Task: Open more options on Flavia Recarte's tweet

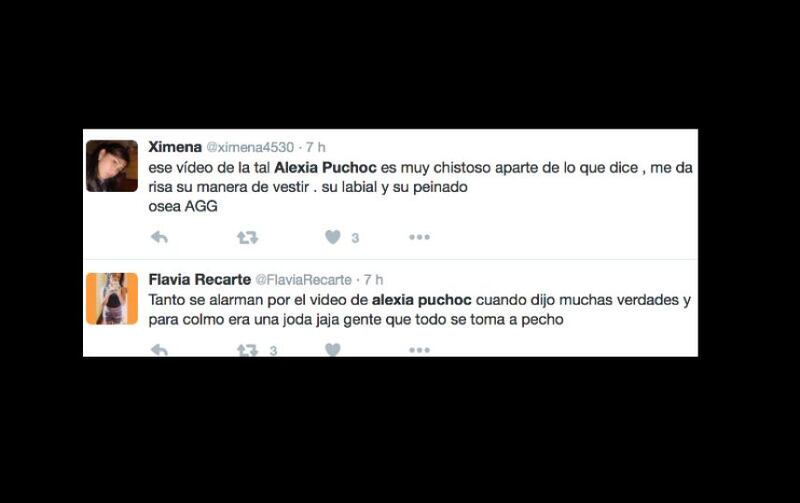Action: click(x=419, y=350)
